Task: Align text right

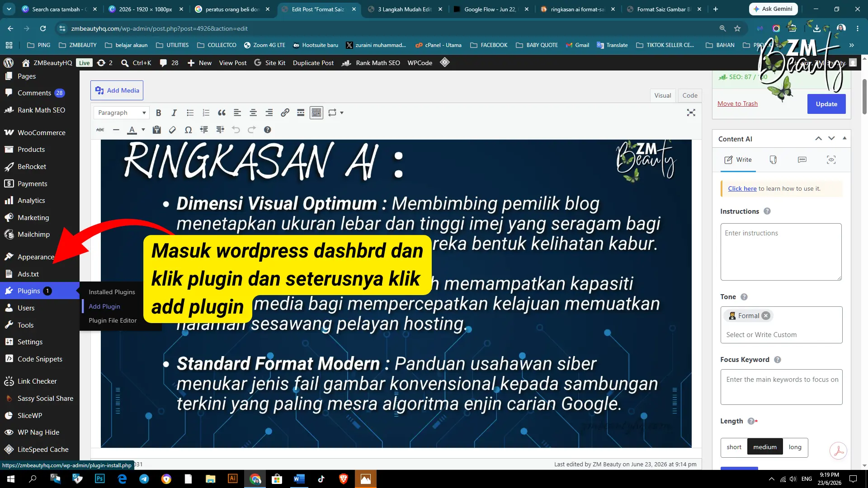Action: tap(269, 113)
